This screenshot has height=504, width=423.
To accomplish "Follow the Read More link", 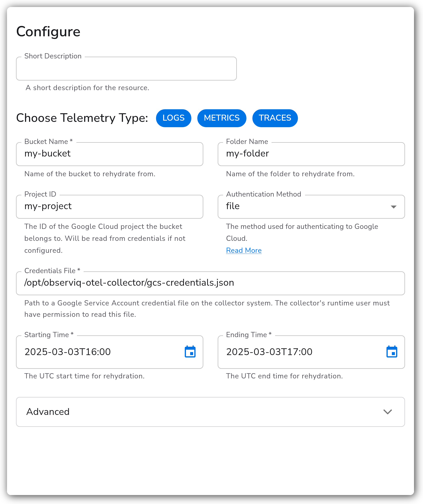I will tap(244, 251).
